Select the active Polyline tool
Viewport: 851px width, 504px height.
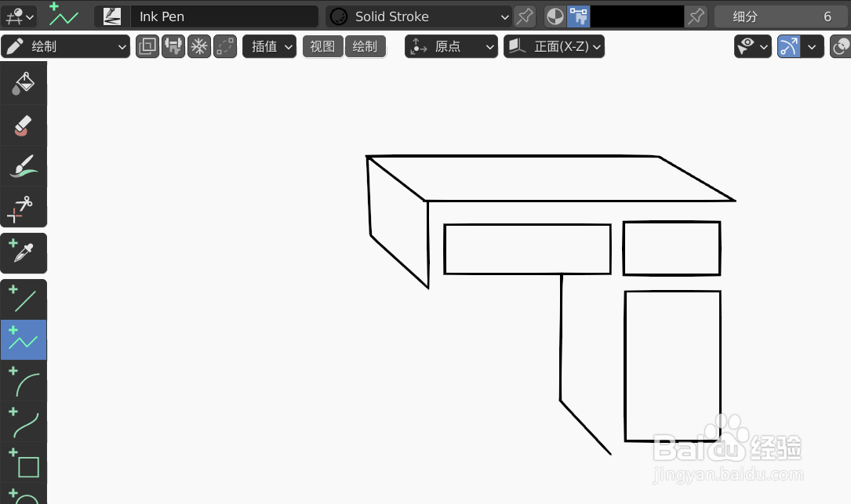(24, 340)
